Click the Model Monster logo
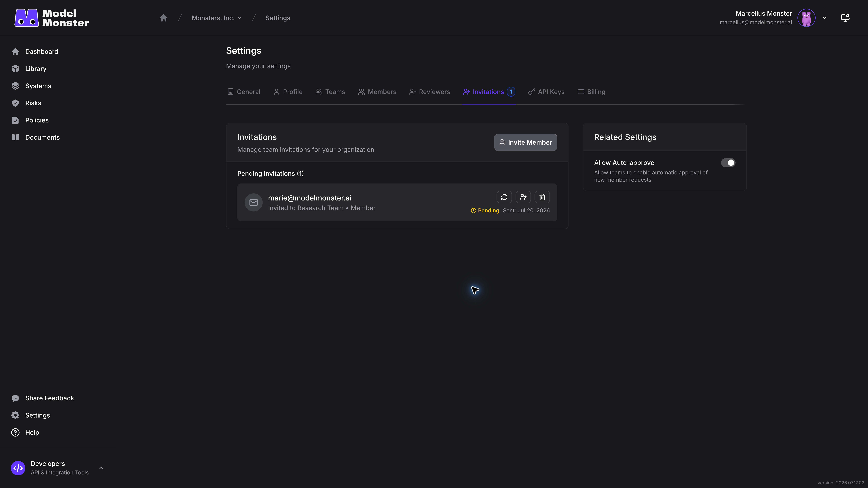This screenshot has width=868, height=488. (x=52, y=18)
